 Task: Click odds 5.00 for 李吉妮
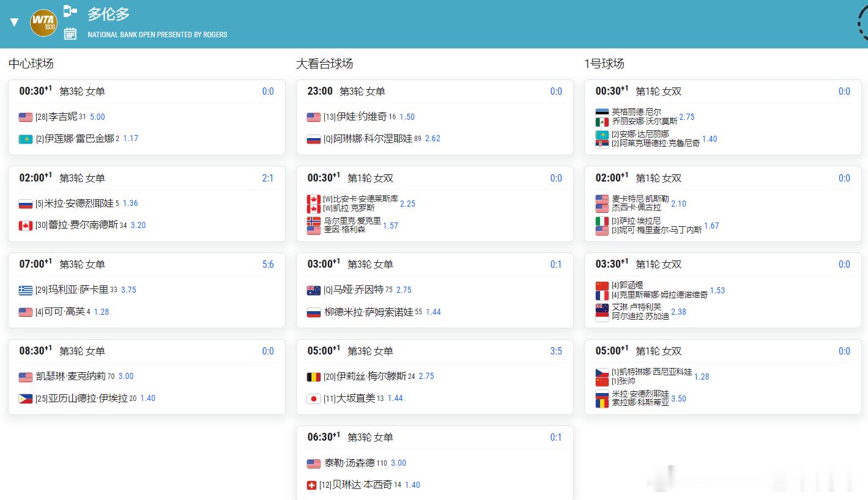point(97,117)
